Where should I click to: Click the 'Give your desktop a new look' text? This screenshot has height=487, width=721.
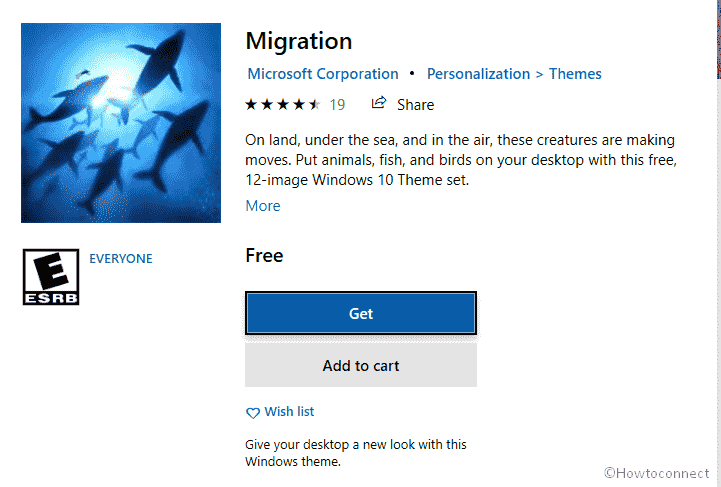pyautogui.click(x=355, y=453)
